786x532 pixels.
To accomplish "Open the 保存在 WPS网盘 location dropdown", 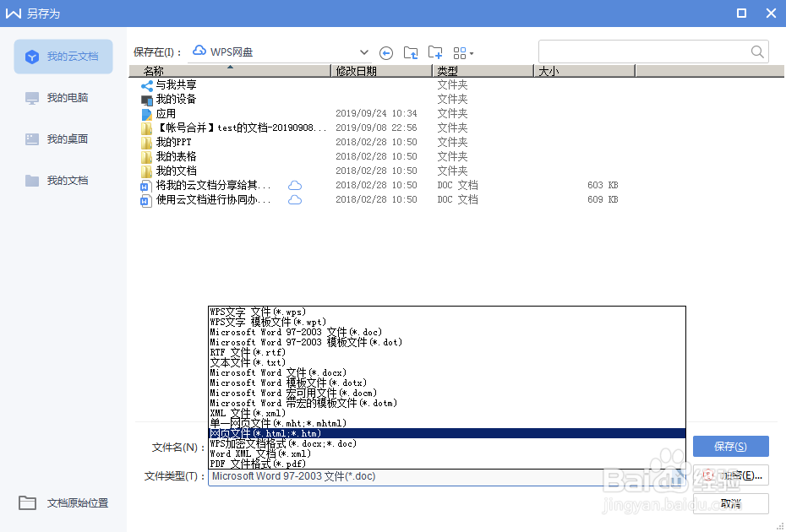I will pos(363,52).
